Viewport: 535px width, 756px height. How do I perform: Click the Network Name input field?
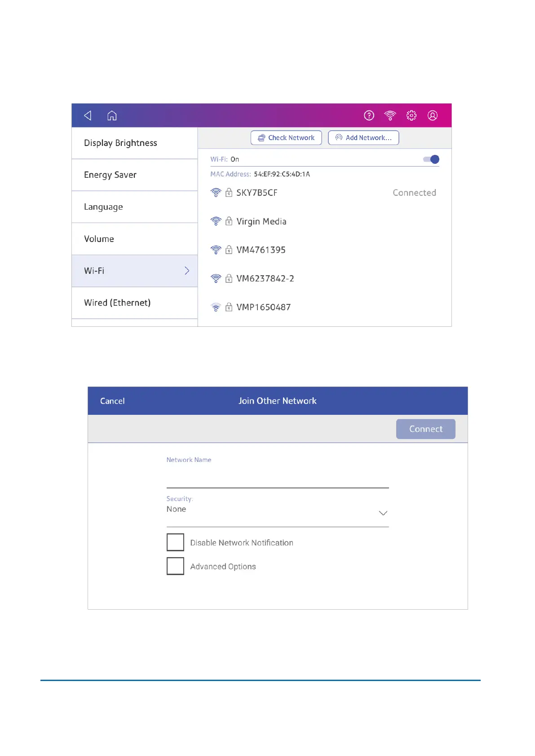(278, 477)
